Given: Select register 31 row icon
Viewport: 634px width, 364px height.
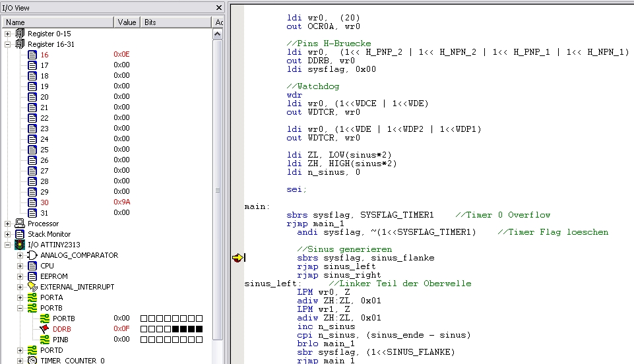Looking at the screenshot, I should click(x=32, y=212).
